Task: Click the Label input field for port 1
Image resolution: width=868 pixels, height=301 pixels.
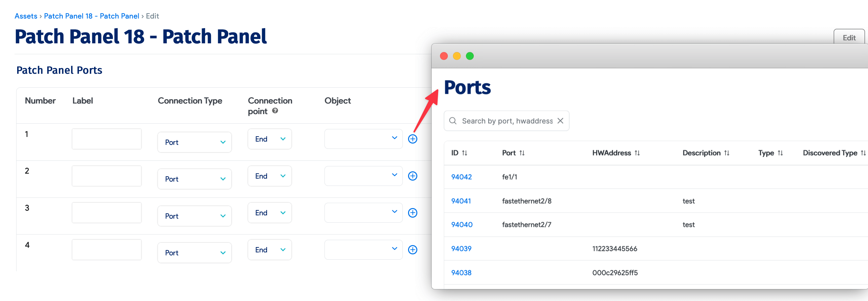Action: (106, 138)
